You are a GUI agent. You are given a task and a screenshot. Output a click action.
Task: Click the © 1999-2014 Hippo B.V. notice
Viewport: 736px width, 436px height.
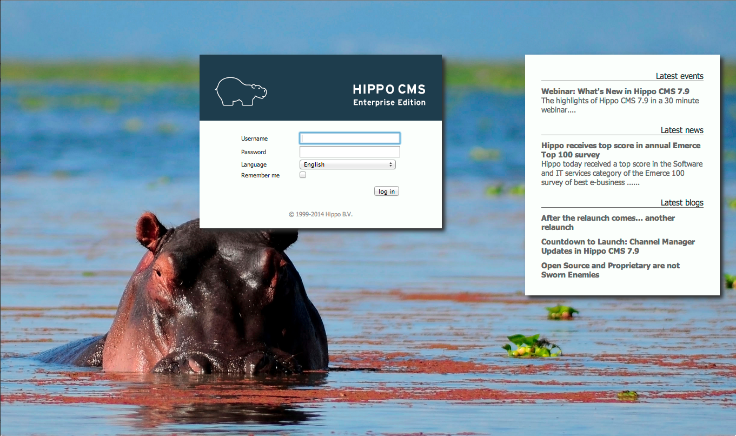[321, 214]
